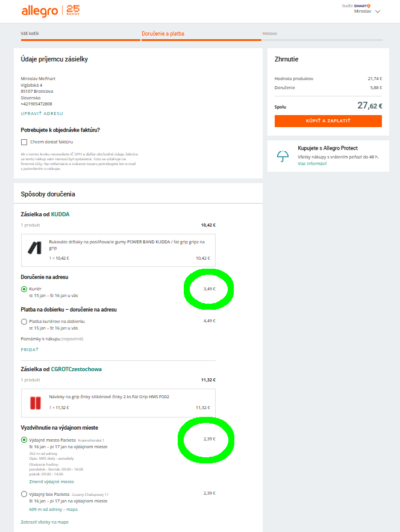Select the Kuriér delivery radio button

coord(24,289)
